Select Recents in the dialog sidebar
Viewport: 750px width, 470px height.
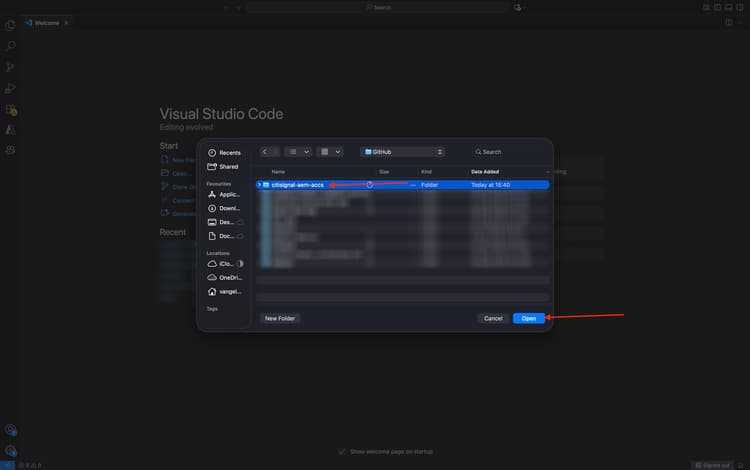click(224, 153)
